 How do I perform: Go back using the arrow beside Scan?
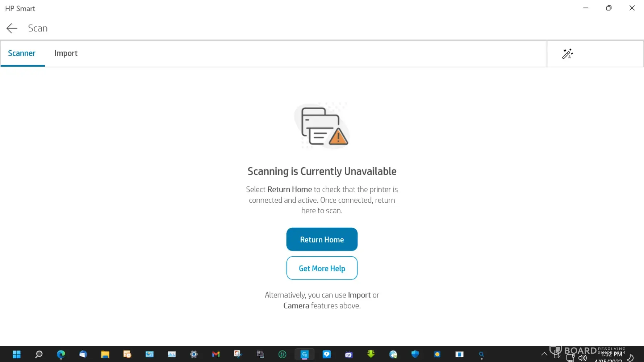[x=12, y=28]
